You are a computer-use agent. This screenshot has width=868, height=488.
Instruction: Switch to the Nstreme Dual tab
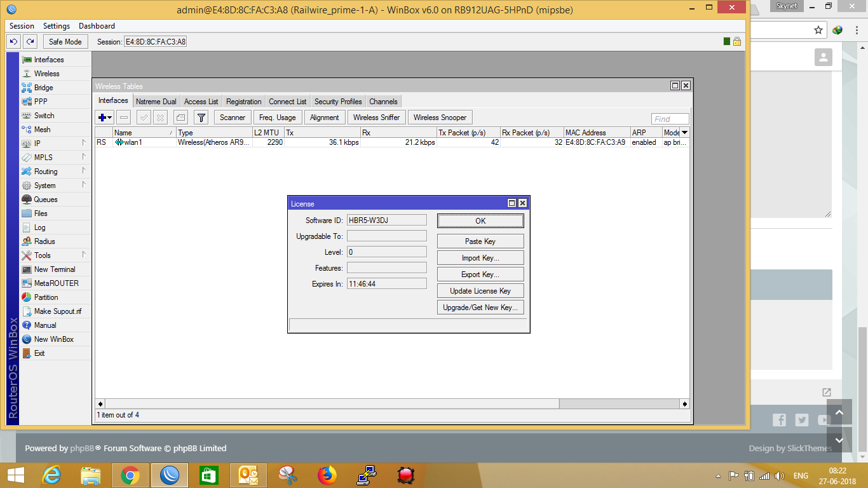(x=156, y=102)
